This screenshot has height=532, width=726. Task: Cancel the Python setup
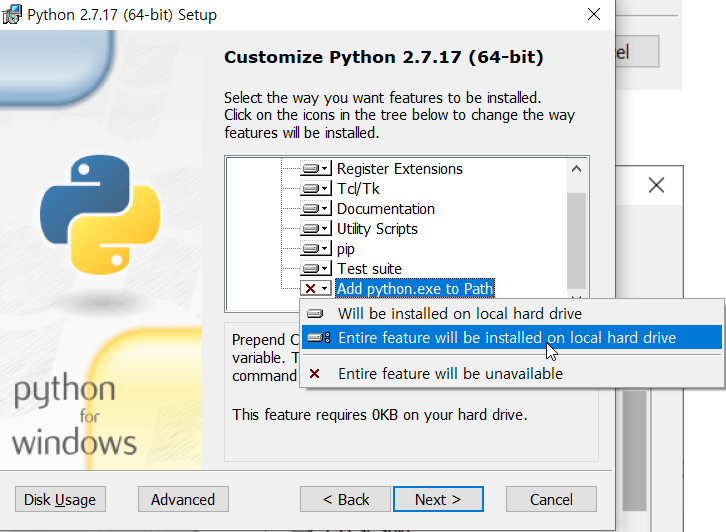[x=551, y=499]
